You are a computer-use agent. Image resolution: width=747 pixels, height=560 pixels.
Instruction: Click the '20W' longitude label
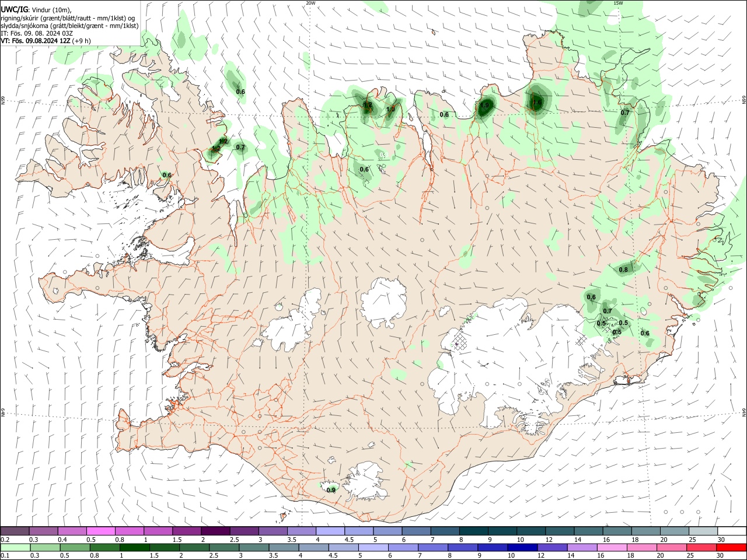point(310,3)
